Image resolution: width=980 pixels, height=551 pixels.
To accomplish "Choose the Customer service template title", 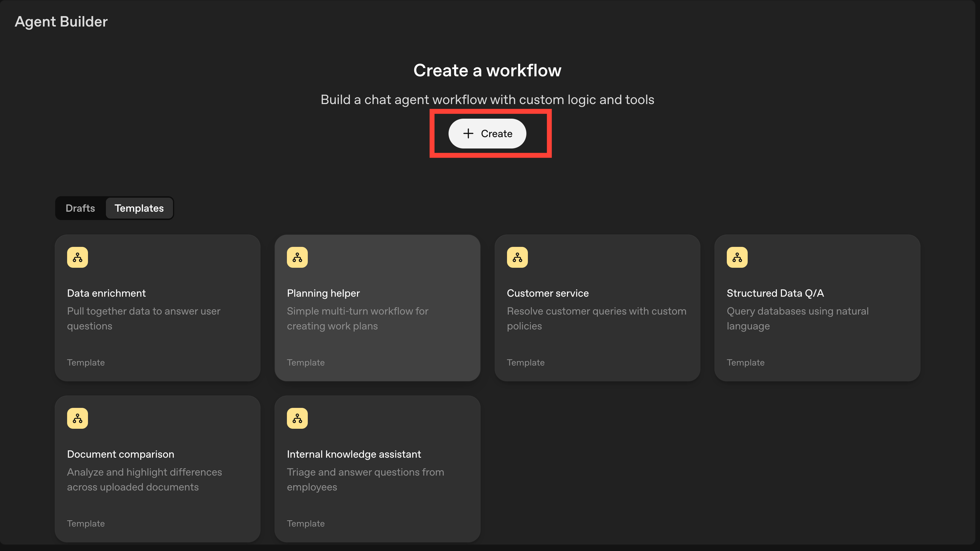I will [548, 293].
